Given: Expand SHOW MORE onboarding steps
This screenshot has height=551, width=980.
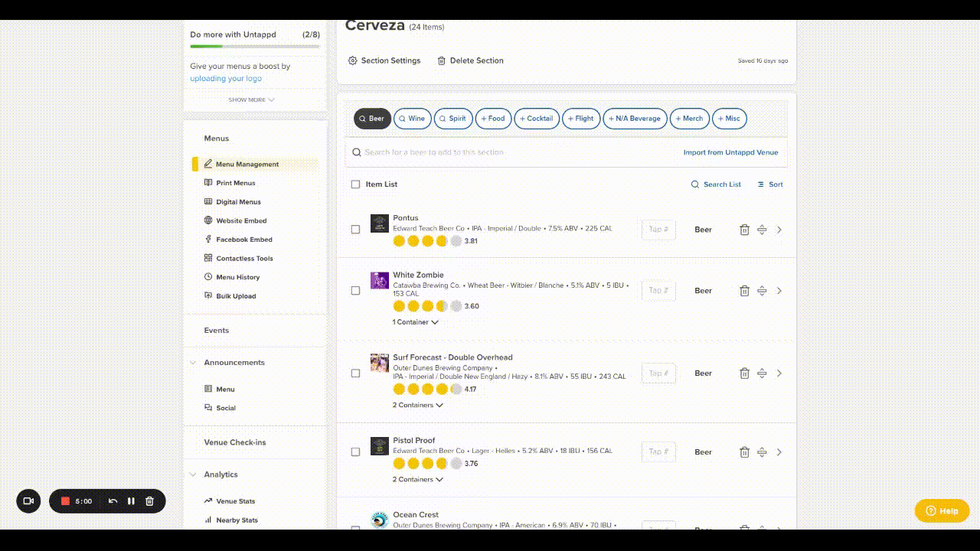Looking at the screenshot, I should 251,100.
